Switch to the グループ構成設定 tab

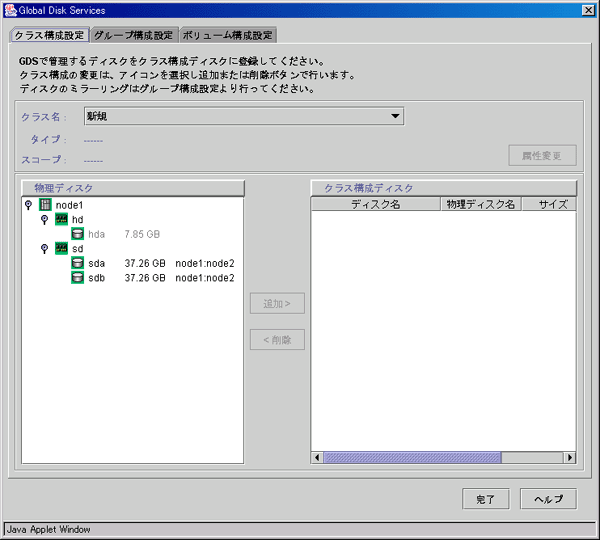(134, 35)
